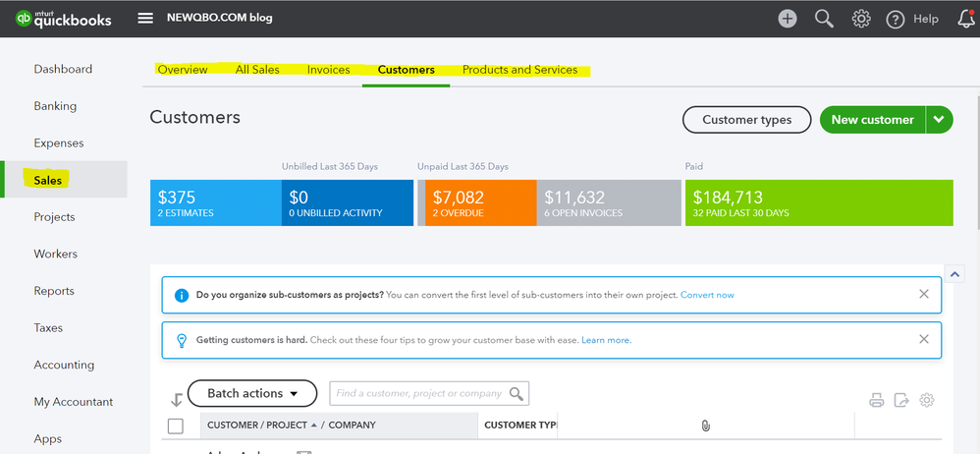Screen dimensions: 980x454
Task: Open the search magnifier in top bar
Action: (x=825, y=19)
